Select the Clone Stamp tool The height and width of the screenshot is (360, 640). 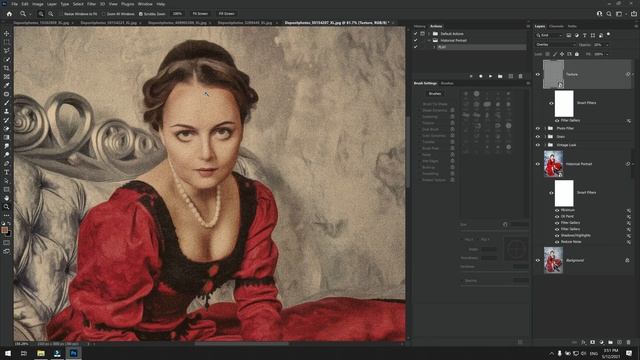7,111
